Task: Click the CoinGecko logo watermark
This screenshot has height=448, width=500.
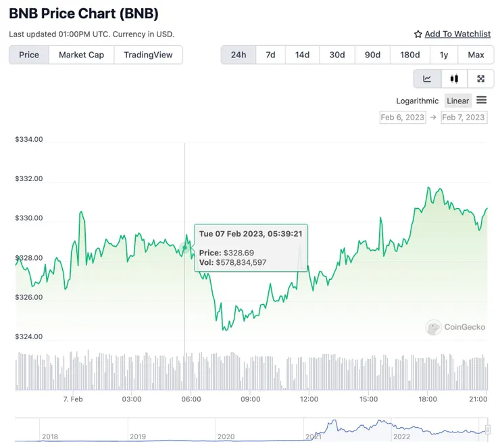Action: 434,328
